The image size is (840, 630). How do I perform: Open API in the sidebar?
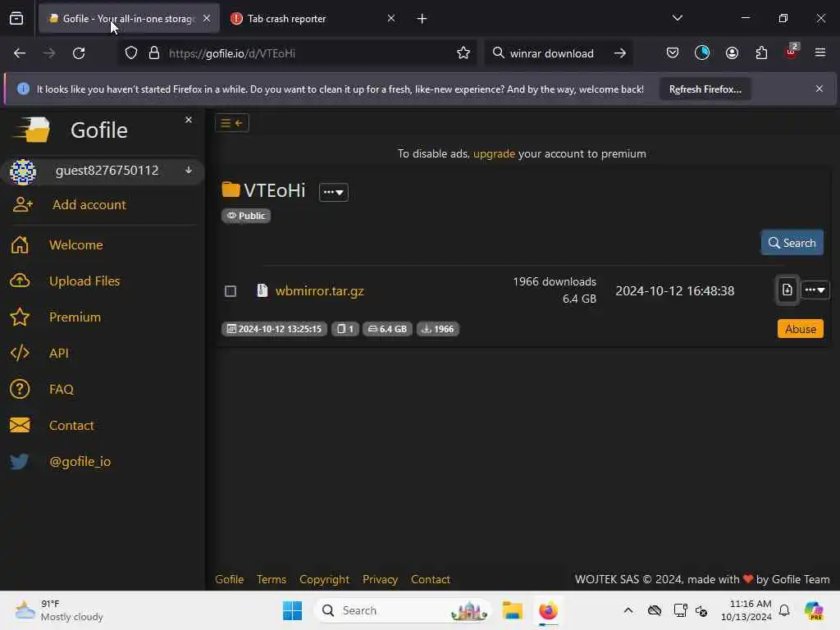[x=58, y=353]
